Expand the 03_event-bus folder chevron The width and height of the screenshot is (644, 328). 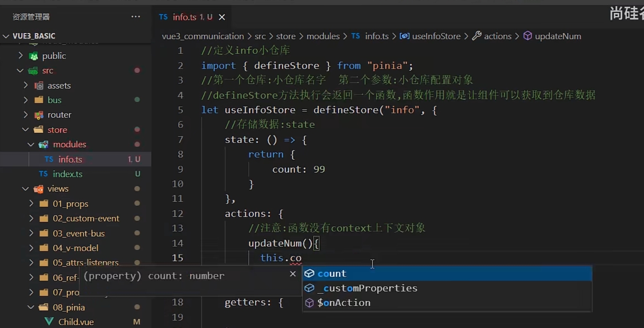point(31,233)
